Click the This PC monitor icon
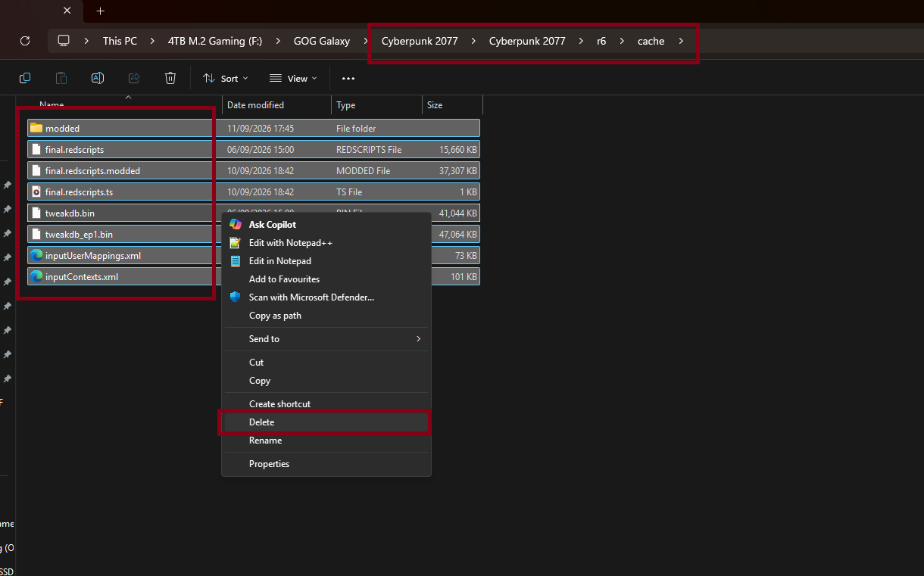This screenshot has width=924, height=576. click(x=64, y=41)
